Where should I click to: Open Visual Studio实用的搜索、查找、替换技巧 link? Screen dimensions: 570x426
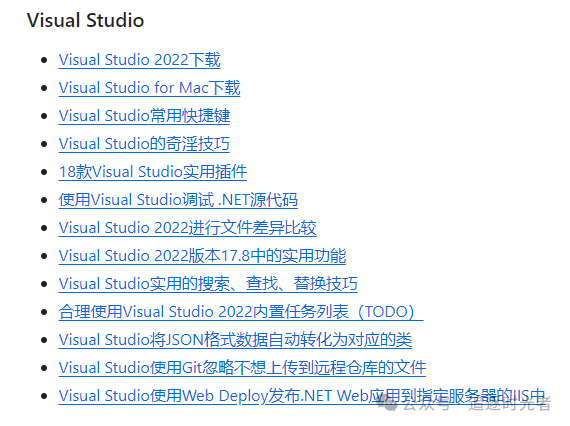pyautogui.click(x=208, y=284)
